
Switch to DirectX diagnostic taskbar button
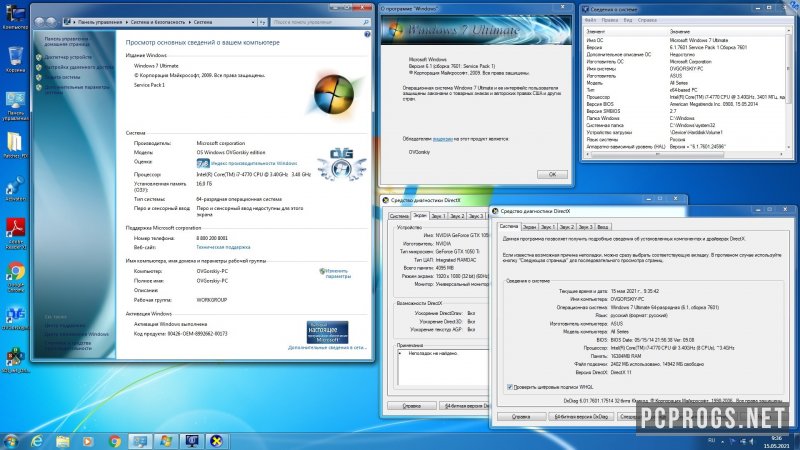point(217,441)
